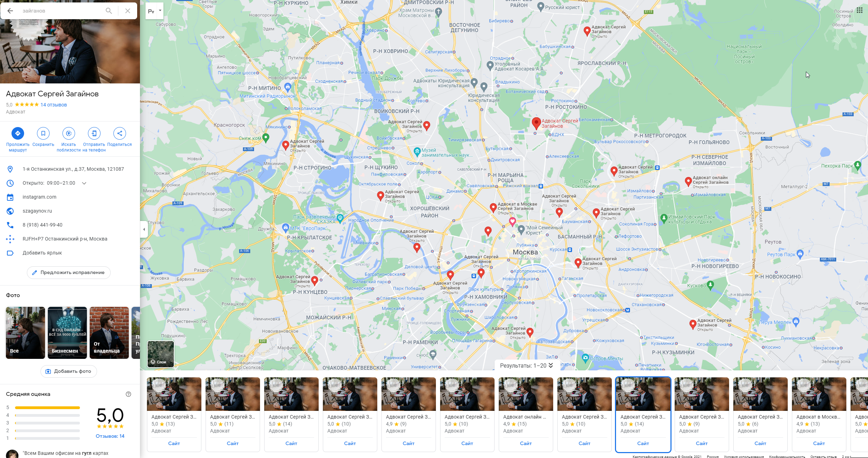The image size is (868, 458).
Task: Click the magnifier search icon in search box
Action: [x=109, y=11]
